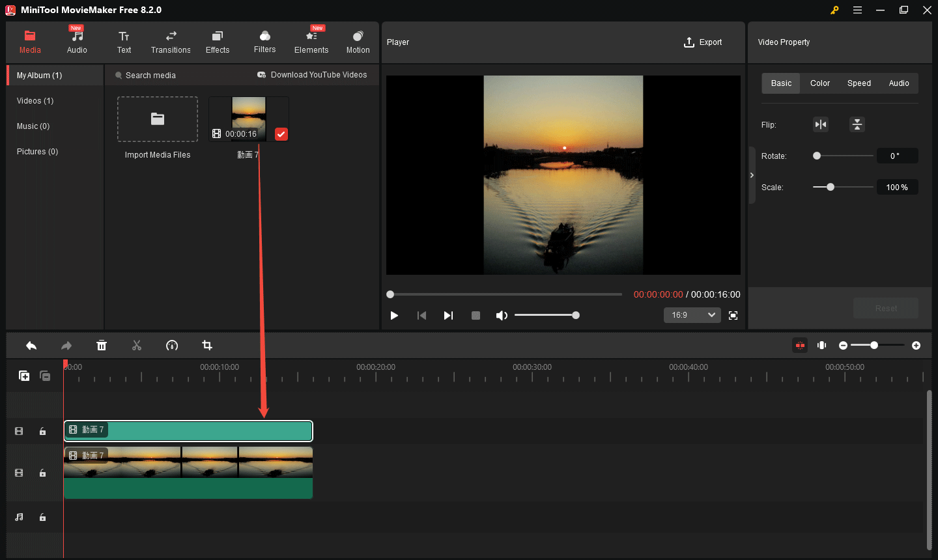
Task: Toggle lock on the music track
Action: pos(42,517)
